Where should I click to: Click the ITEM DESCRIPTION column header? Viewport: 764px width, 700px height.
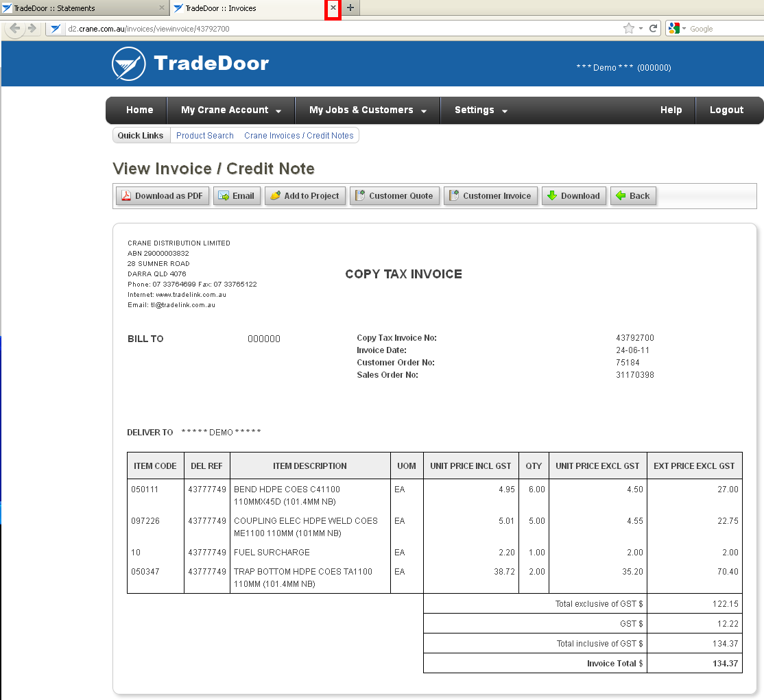(x=310, y=466)
